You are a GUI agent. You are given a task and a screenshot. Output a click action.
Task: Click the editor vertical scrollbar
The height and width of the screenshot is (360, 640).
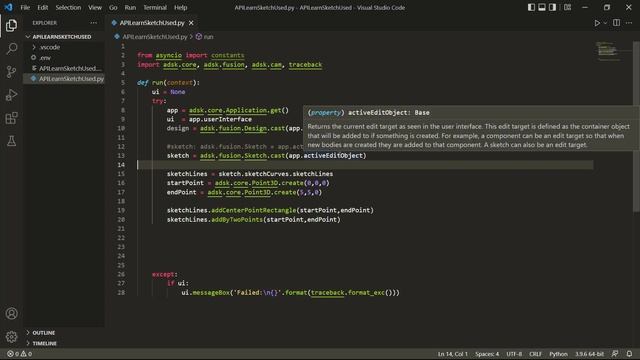[636, 127]
